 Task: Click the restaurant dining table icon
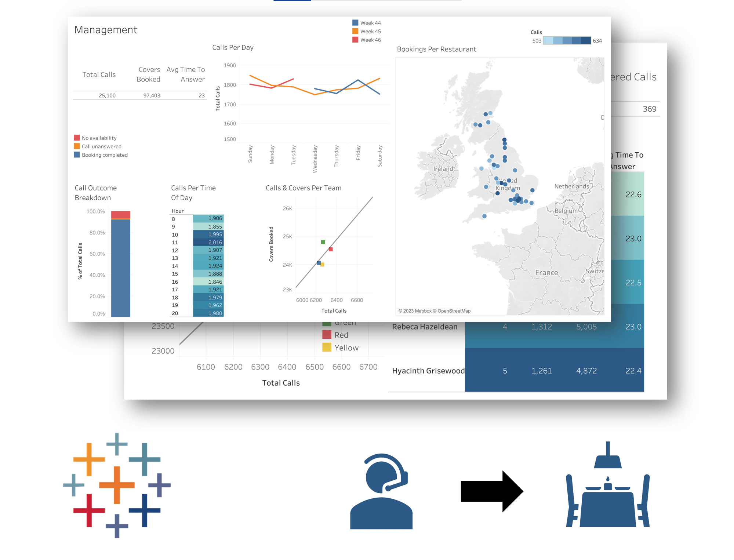click(608, 484)
